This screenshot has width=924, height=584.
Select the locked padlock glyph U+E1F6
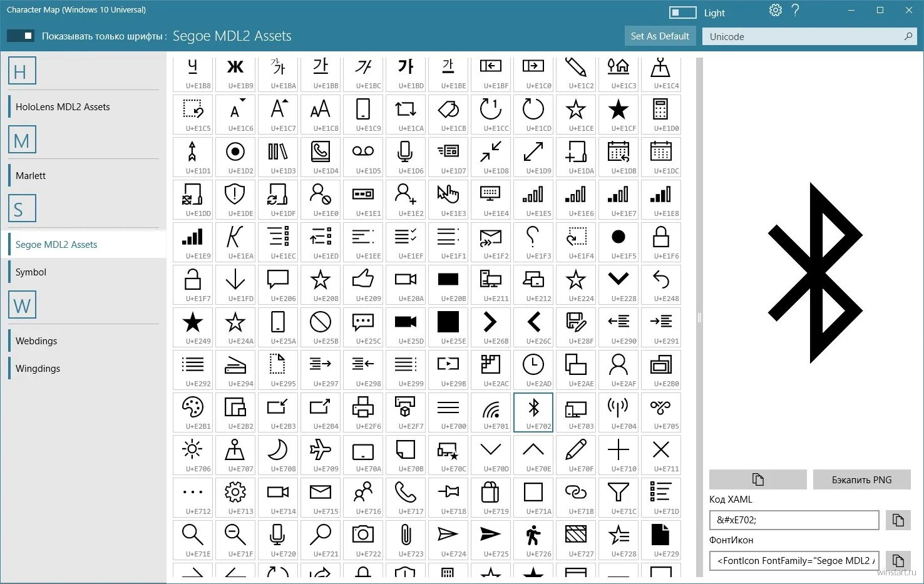pos(661,242)
